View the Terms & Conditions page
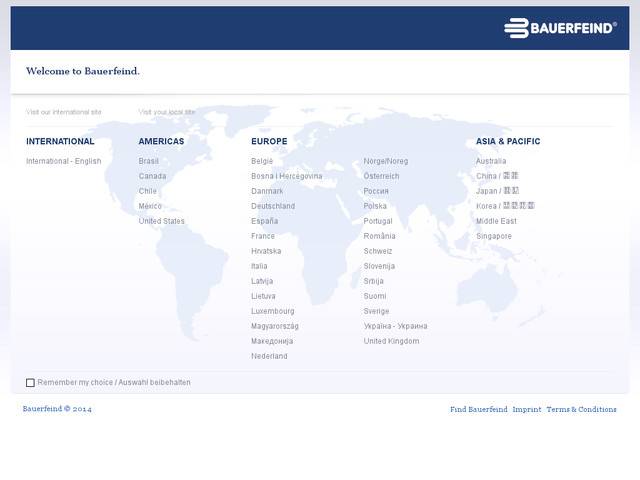The image size is (640, 480). 582,409
